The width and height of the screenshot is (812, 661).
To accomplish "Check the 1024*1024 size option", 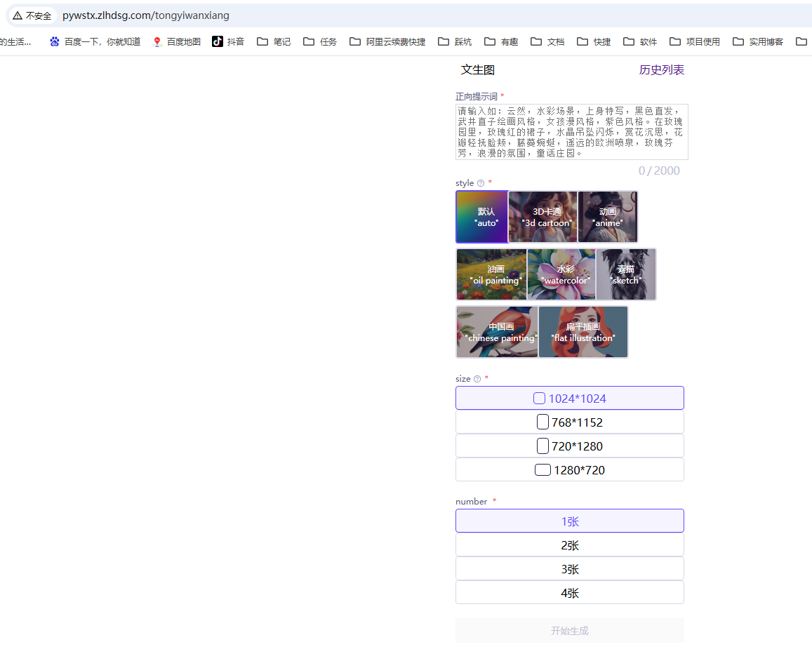I will (539, 398).
